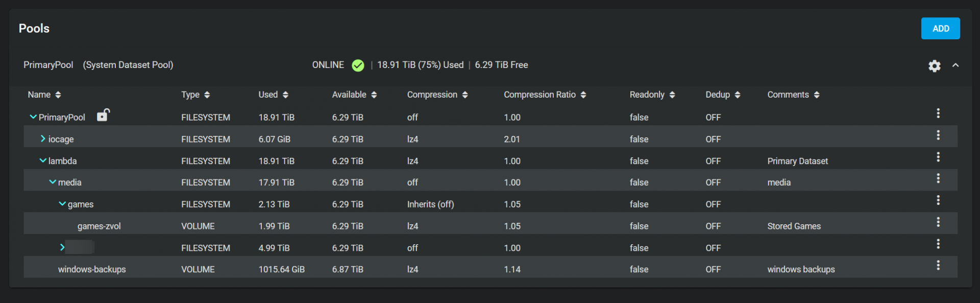Open three-dot actions menu for iocage
Image resolution: width=980 pixels, height=303 pixels.
[938, 135]
